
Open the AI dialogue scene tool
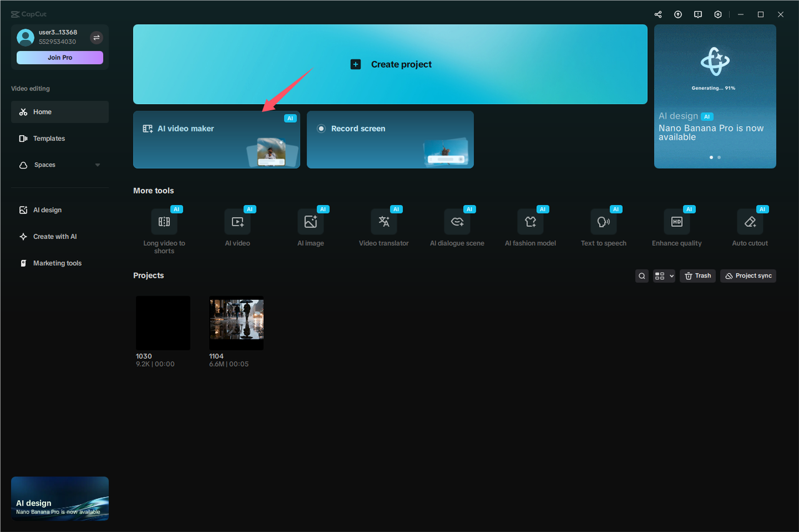[x=458, y=225]
